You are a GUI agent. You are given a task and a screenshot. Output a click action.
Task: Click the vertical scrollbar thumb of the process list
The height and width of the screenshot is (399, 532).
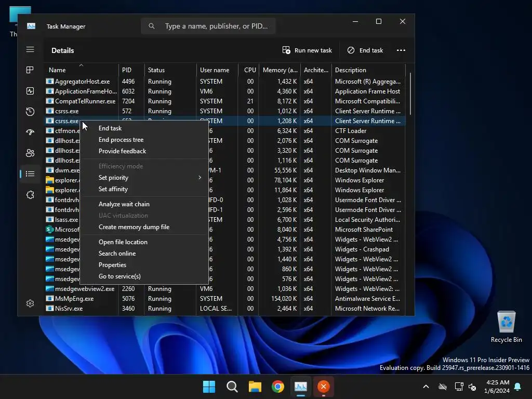point(410,94)
